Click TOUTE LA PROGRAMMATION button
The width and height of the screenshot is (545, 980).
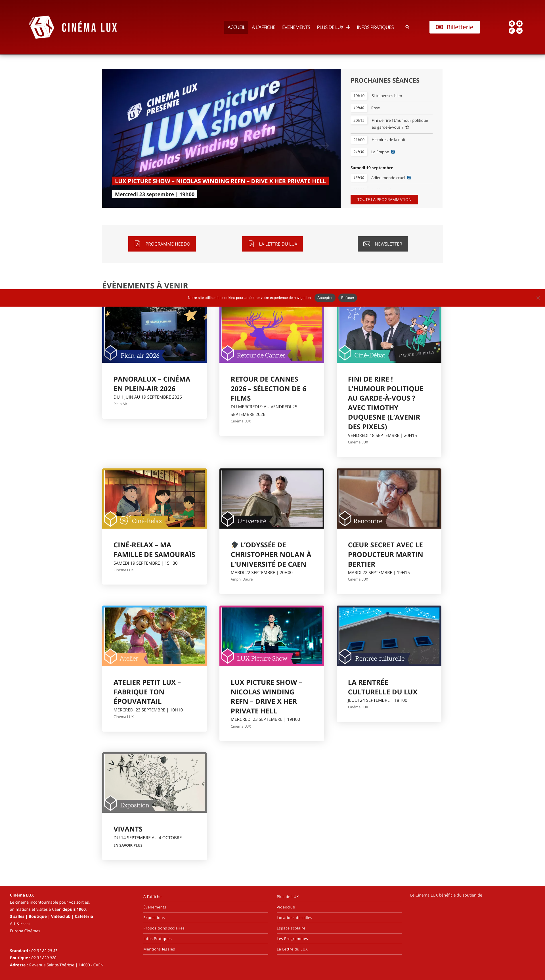(384, 199)
